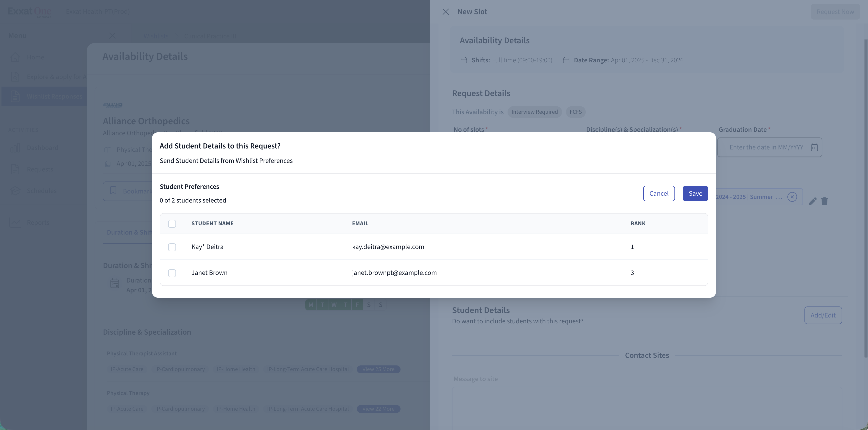The width and height of the screenshot is (868, 430).
Task: Close the New Slot panel
Action: click(x=445, y=12)
